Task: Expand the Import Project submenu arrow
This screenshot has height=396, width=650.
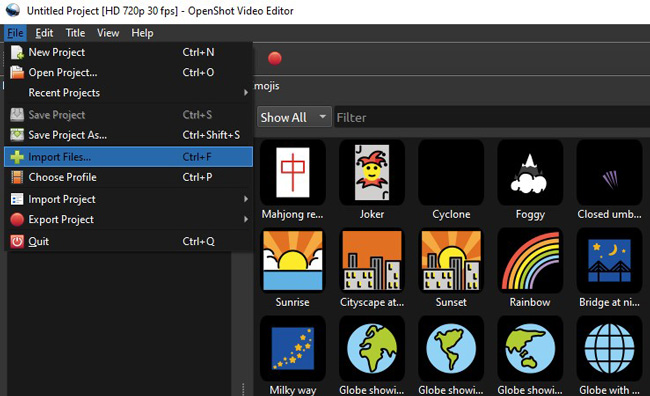Action: tap(246, 199)
